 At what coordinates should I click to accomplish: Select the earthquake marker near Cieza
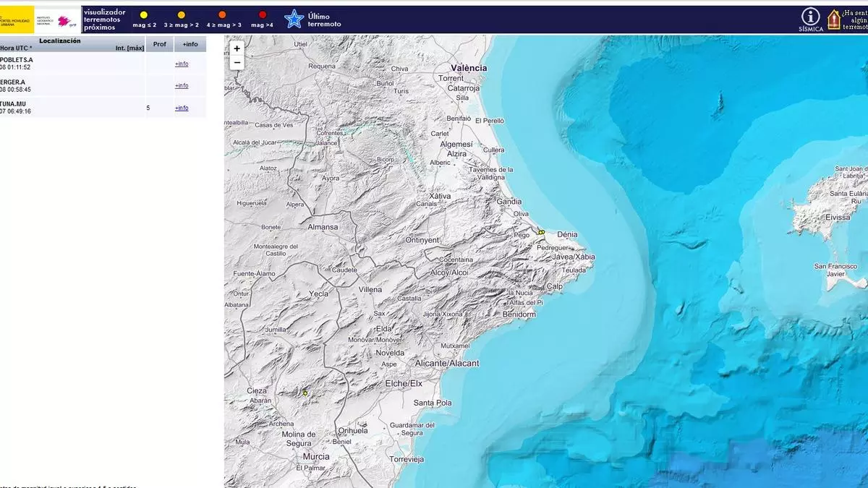pyautogui.click(x=305, y=393)
